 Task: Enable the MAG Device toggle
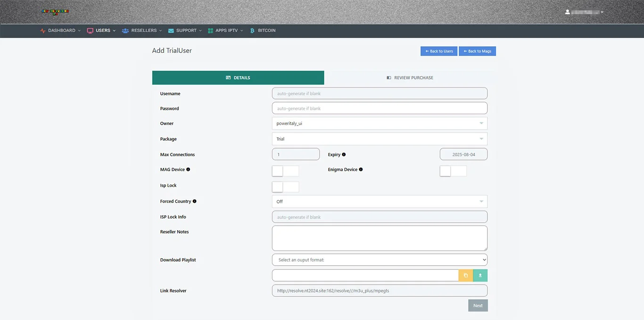[x=285, y=171]
